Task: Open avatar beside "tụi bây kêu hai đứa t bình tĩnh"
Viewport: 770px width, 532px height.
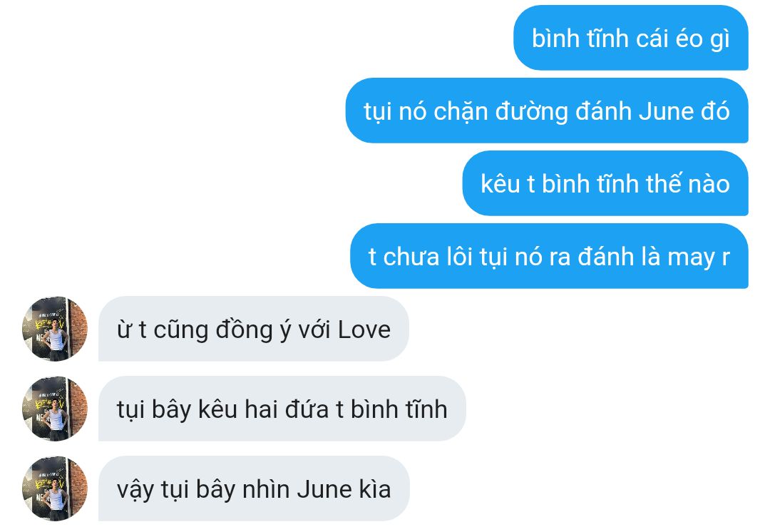Action: (x=54, y=409)
